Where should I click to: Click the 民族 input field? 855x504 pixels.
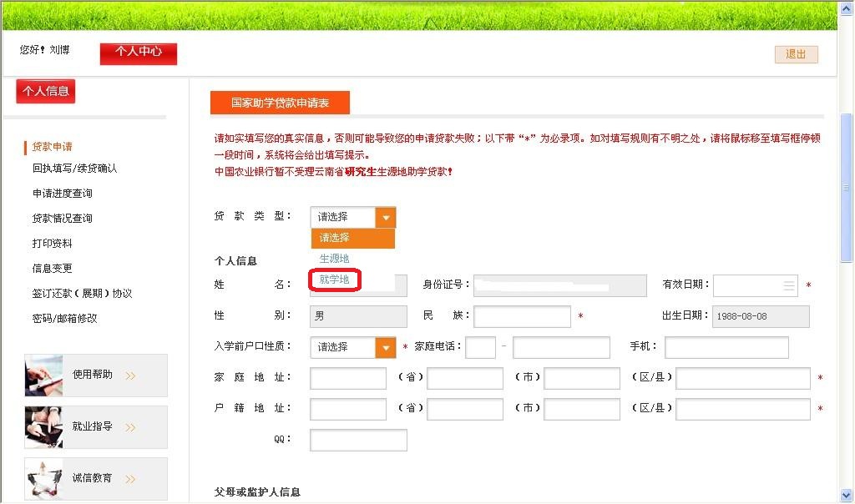522,316
